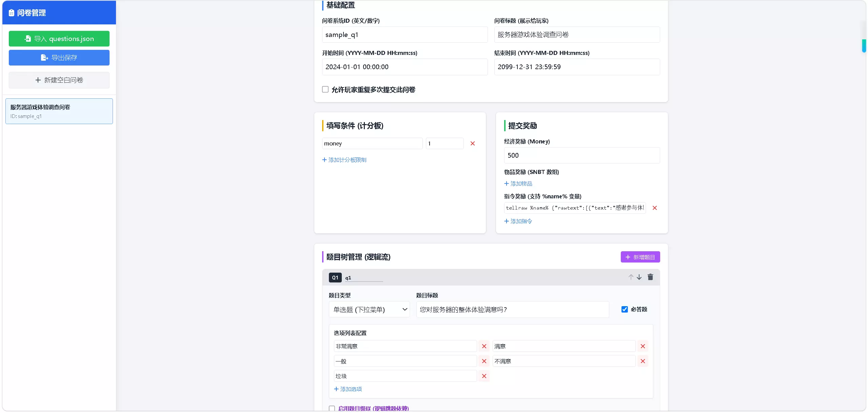Enable 允许玩家重复多次提交此问卷 checkbox
The width and height of the screenshot is (868, 413).
[x=325, y=90]
